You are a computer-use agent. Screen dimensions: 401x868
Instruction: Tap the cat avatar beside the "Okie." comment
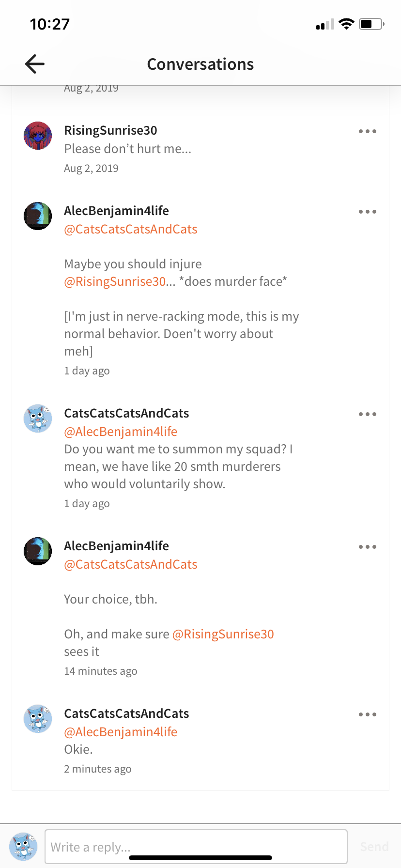click(x=38, y=719)
